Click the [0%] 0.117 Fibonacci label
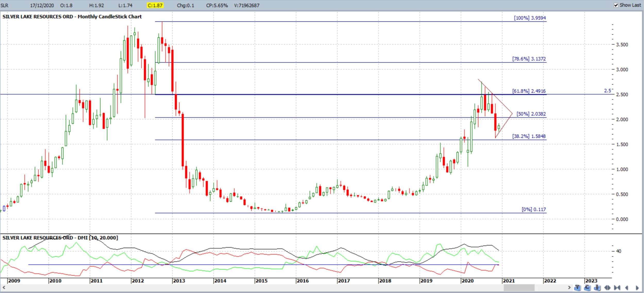Screen dimensions: 644x293 pyautogui.click(x=533, y=209)
